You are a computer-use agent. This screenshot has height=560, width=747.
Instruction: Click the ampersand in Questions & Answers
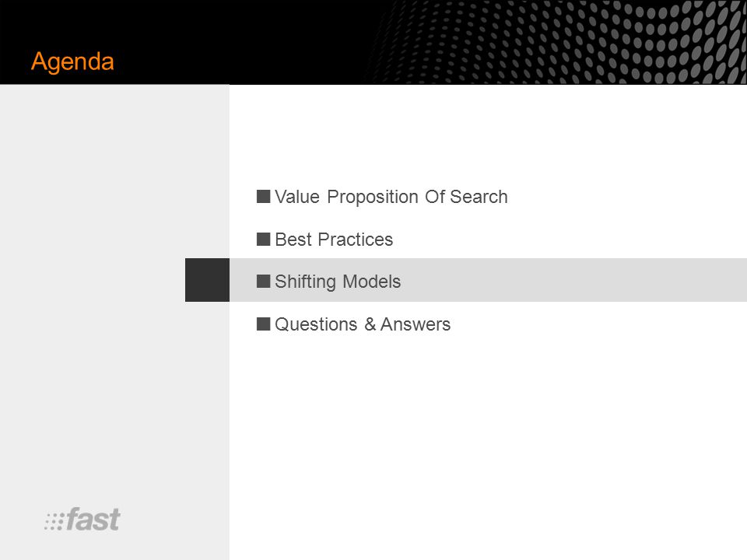click(370, 324)
